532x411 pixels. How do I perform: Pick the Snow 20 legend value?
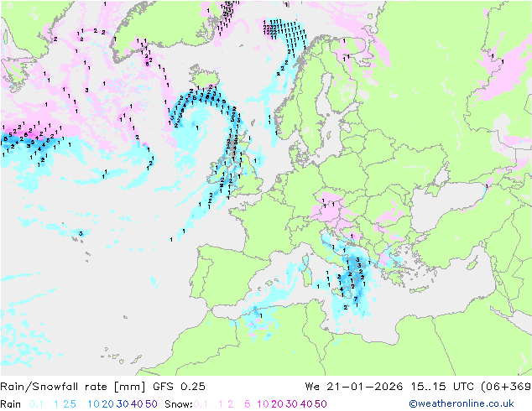[277, 404]
